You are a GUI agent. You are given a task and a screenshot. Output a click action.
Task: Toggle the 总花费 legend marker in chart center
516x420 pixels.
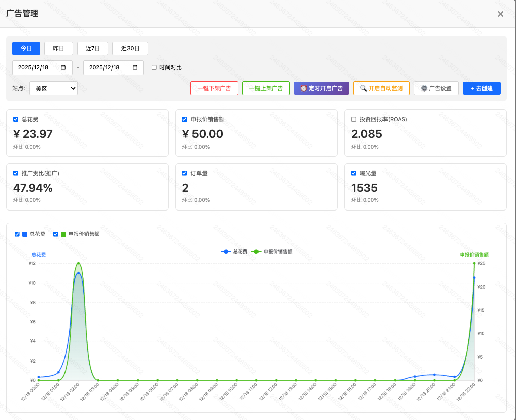[226, 251]
